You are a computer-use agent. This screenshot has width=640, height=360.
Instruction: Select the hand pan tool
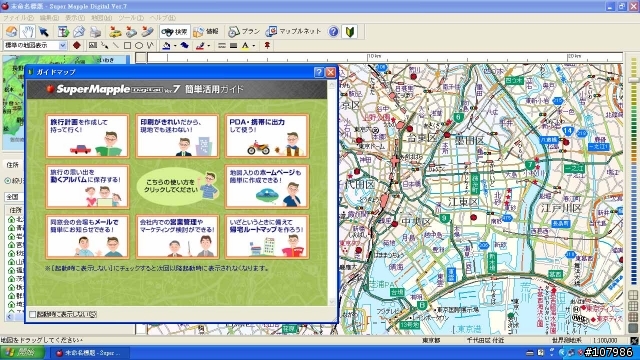click(27, 31)
